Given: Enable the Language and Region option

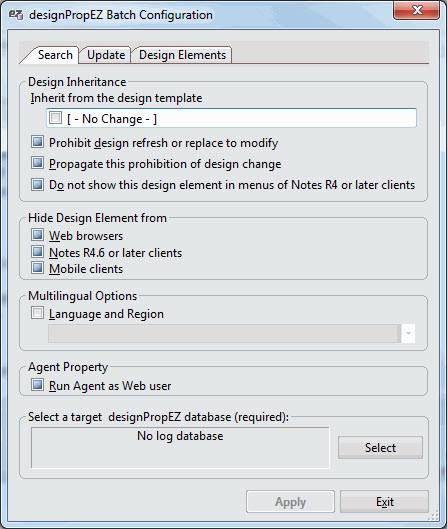Looking at the screenshot, I should [37, 313].
